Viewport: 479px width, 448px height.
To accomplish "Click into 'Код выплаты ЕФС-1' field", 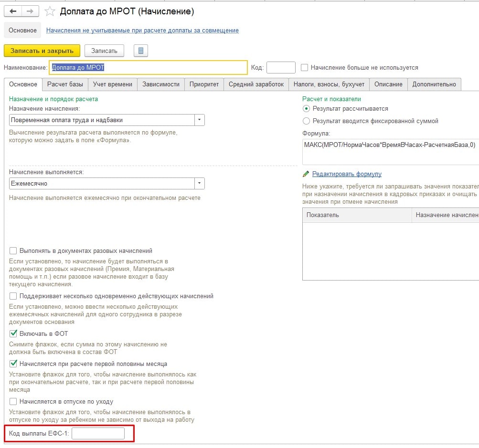I will pos(98,433).
